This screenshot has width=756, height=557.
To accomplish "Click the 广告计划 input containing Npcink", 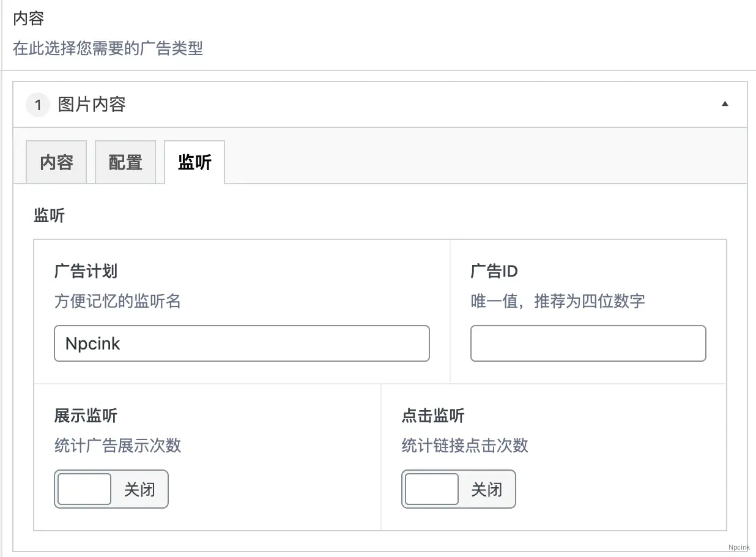I will click(x=242, y=343).
